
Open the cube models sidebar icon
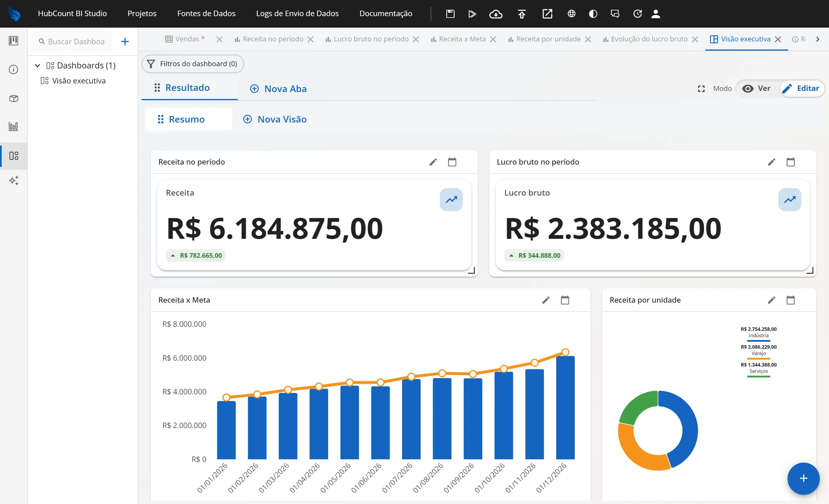pyautogui.click(x=13, y=98)
